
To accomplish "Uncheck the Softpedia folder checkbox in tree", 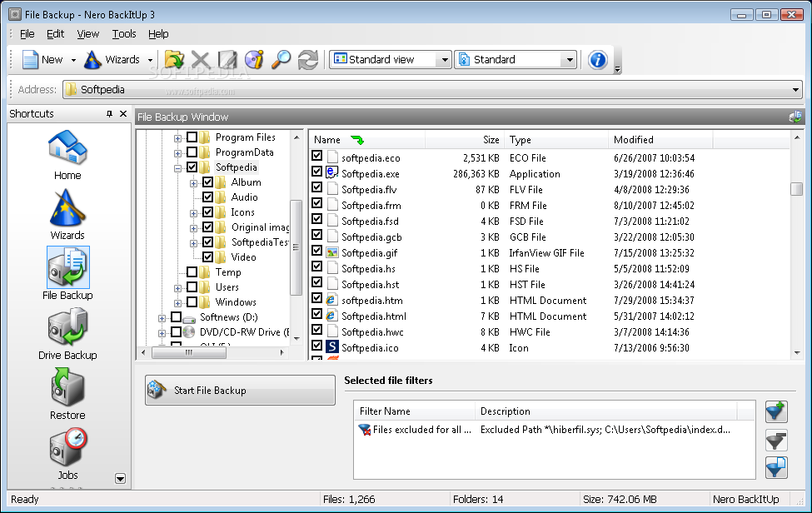I will coord(192,167).
